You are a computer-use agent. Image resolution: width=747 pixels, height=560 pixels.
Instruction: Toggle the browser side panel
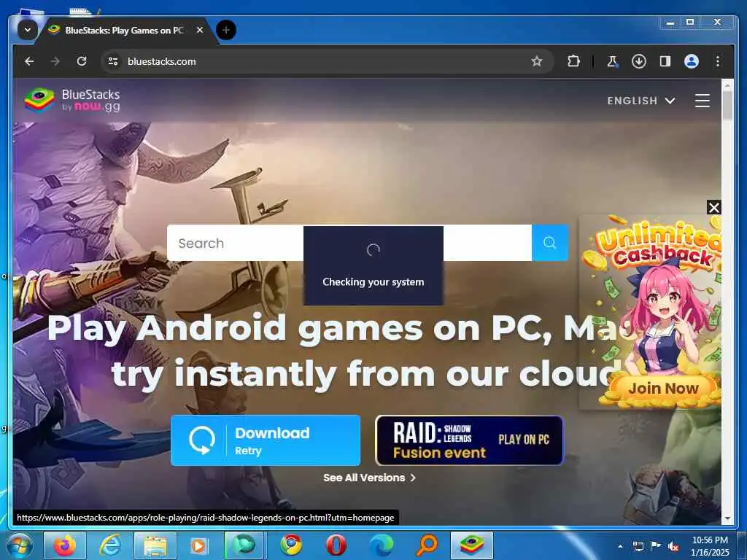pyautogui.click(x=665, y=61)
